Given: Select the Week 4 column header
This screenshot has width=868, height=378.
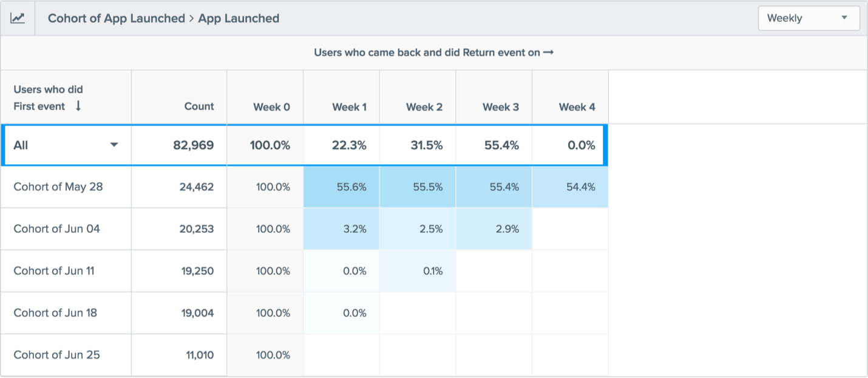Looking at the screenshot, I should coord(577,107).
